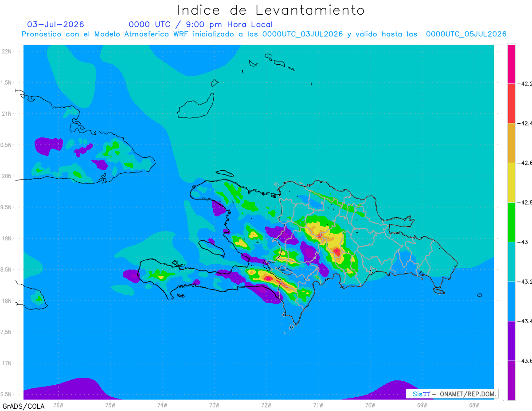Click legend value '-43.4'

[525, 321]
